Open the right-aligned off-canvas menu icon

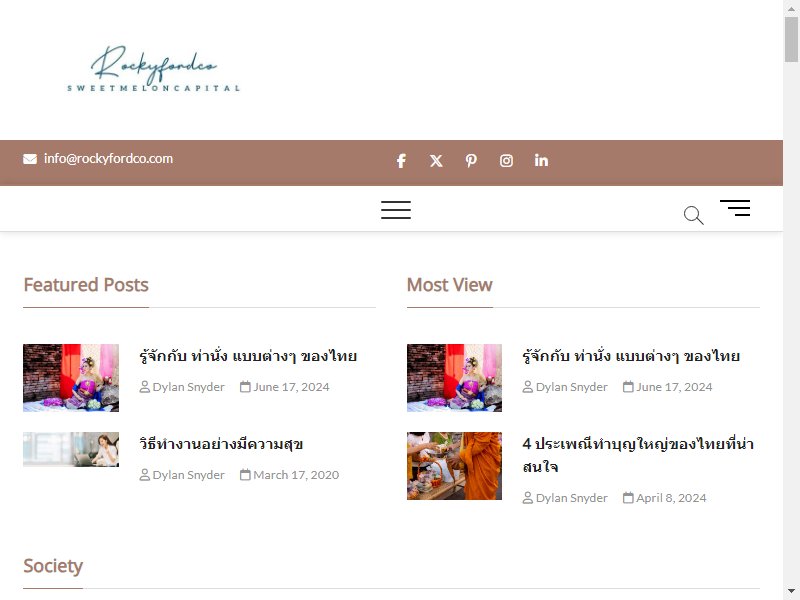click(735, 208)
